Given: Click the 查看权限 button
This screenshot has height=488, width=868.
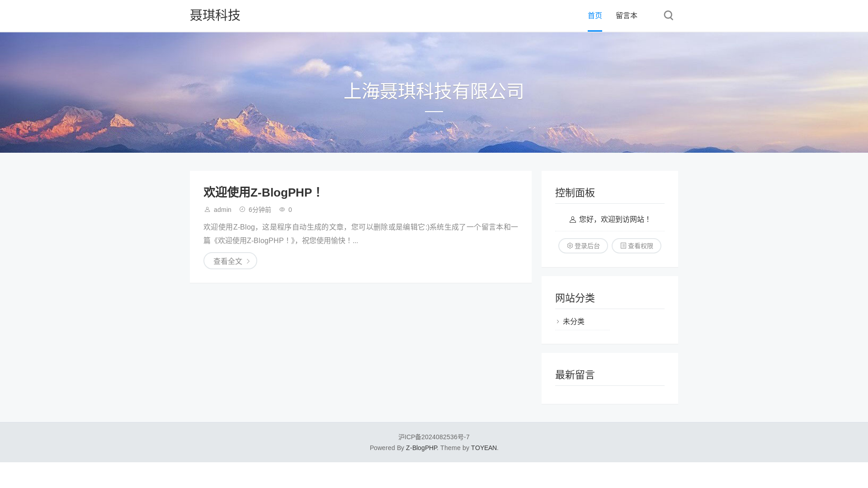Looking at the screenshot, I should (x=637, y=246).
